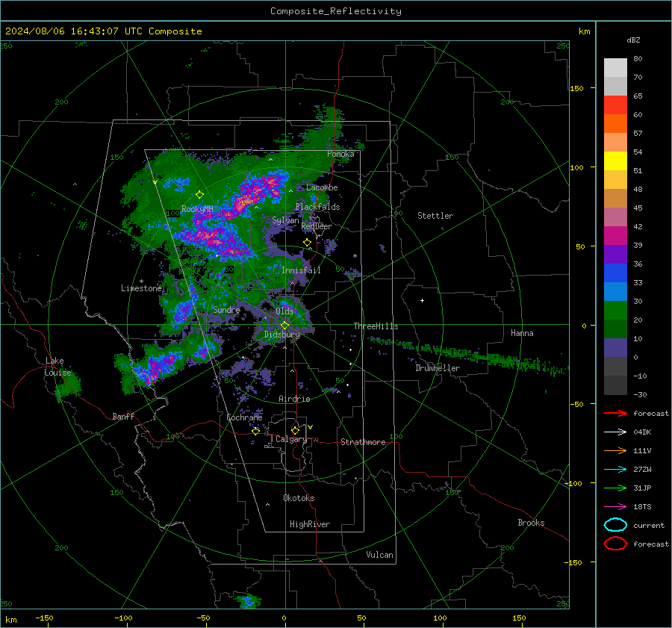This screenshot has height=628, width=672.
Task: Click the Ponoka town label
Action: click(340, 154)
